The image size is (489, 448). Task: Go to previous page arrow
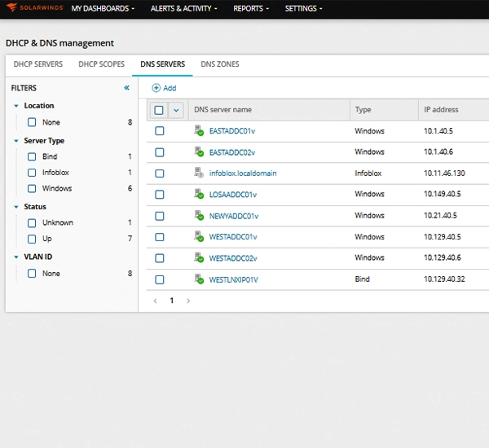pyautogui.click(x=156, y=301)
